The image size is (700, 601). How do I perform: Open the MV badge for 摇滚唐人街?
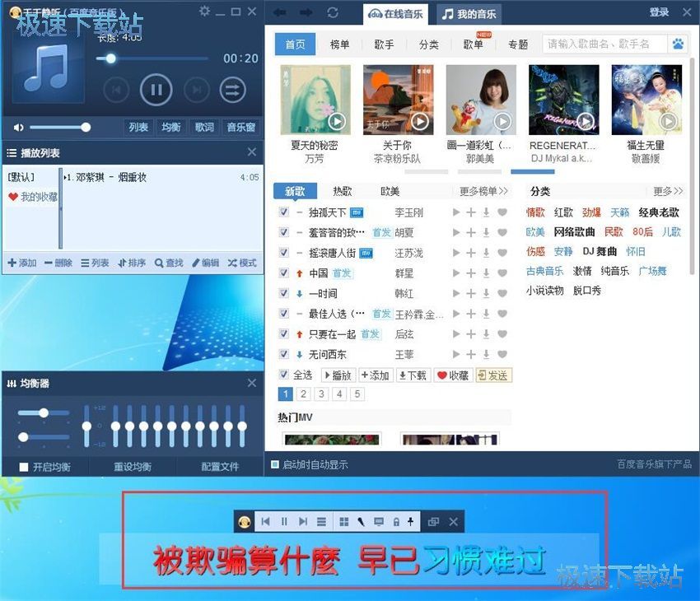pos(366,254)
